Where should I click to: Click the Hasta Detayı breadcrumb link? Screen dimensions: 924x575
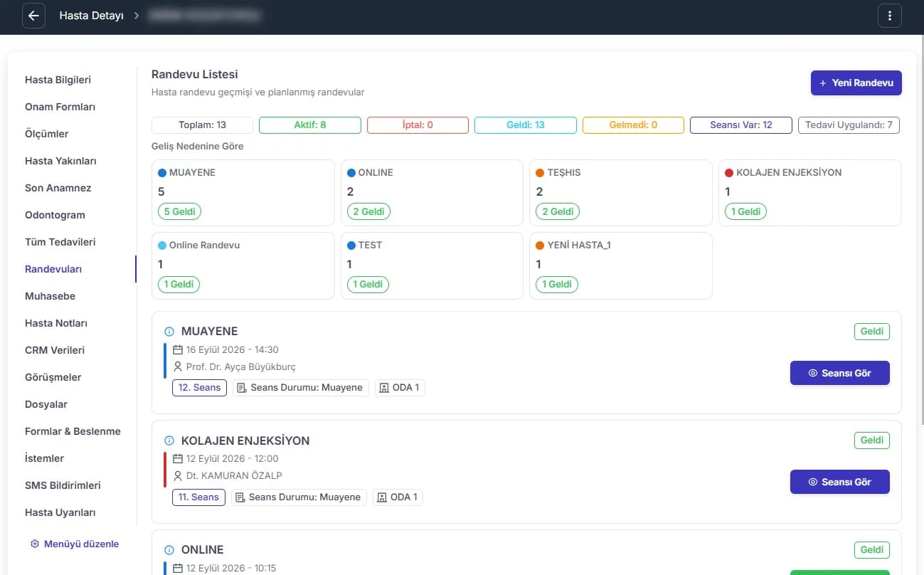tap(91, 16)
